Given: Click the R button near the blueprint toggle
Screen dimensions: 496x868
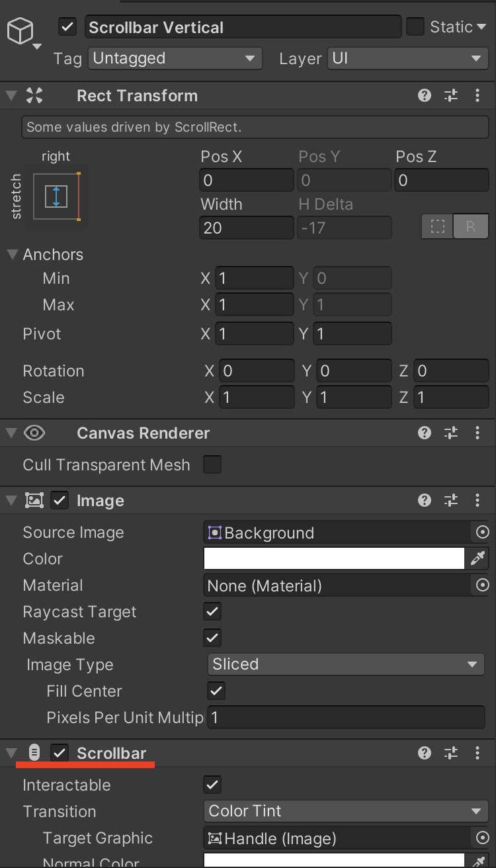Looking at the screenshot, I should 471,226.
